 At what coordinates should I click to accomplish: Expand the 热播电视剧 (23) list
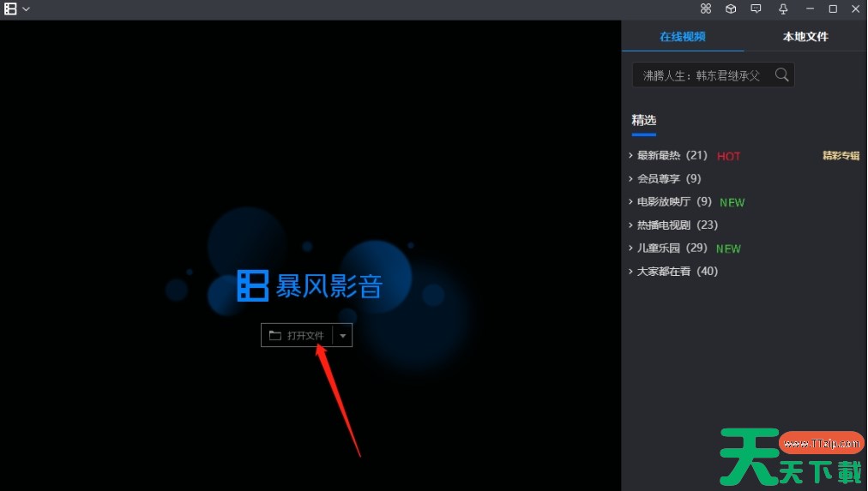coord(673,225)
